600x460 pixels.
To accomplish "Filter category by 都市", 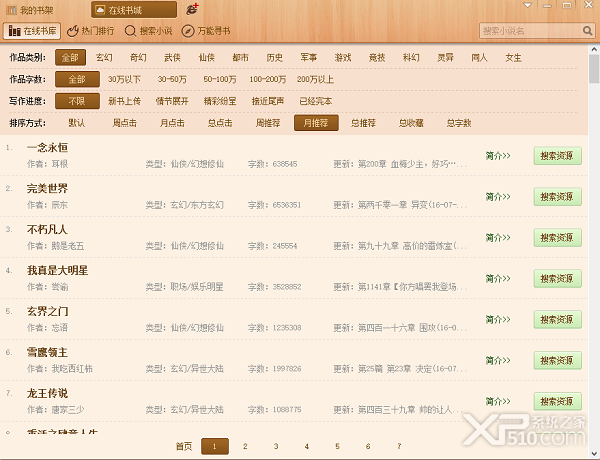I will point(241,58).
